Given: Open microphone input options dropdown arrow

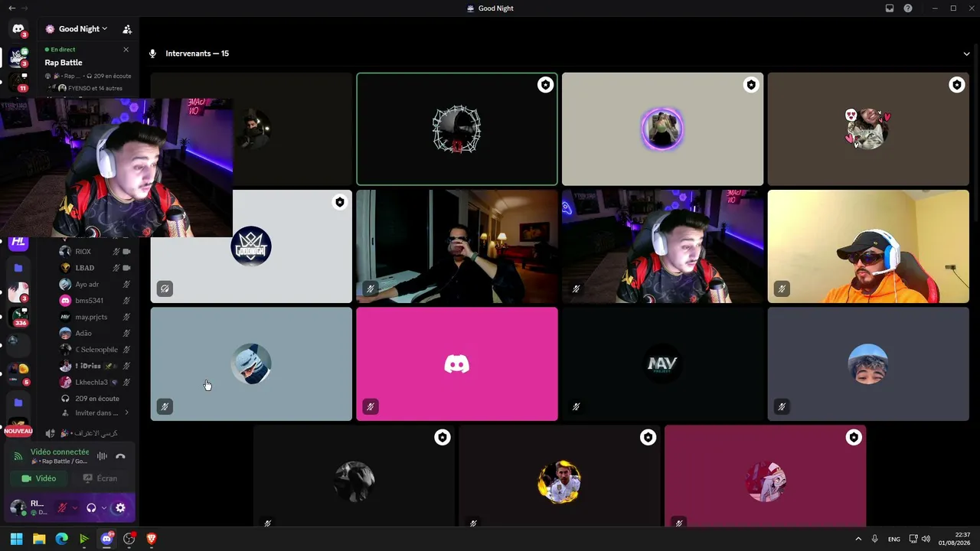Looking at the screenshot, I should (x=74, y=507).
